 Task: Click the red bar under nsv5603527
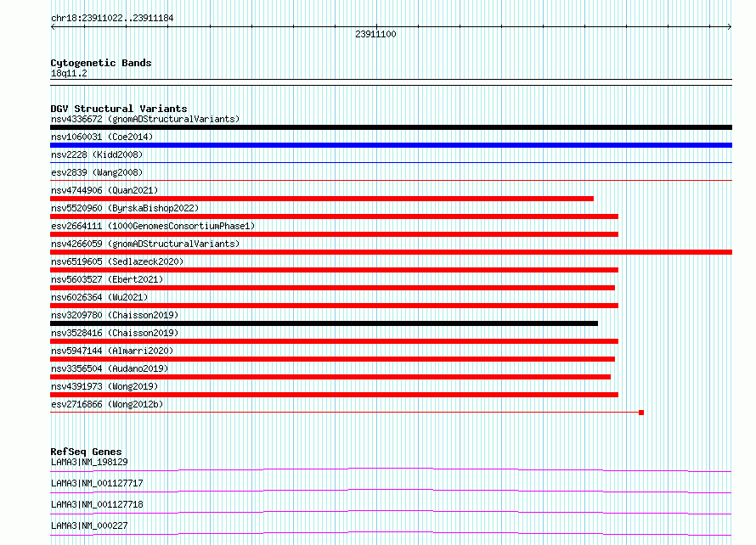(x=333, y=288)
